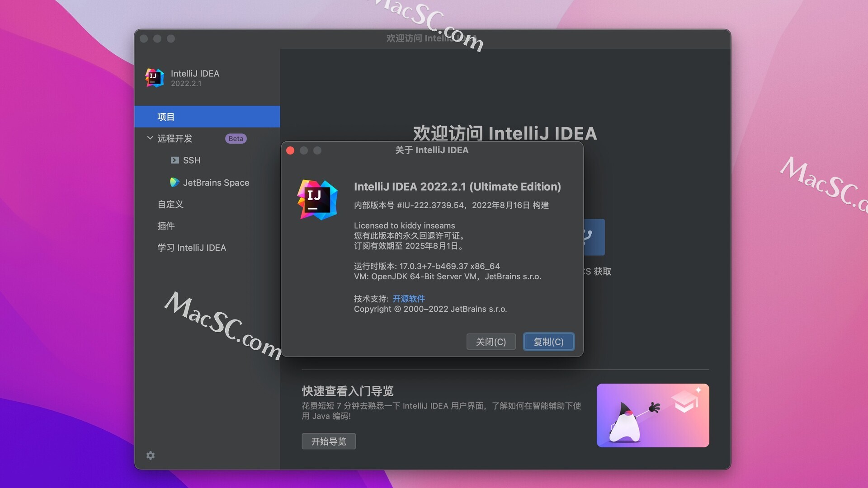Click the 2022.2.1 version label in sidebar
The height and width of the screenshot is (488, 868).
pos(186,84)
